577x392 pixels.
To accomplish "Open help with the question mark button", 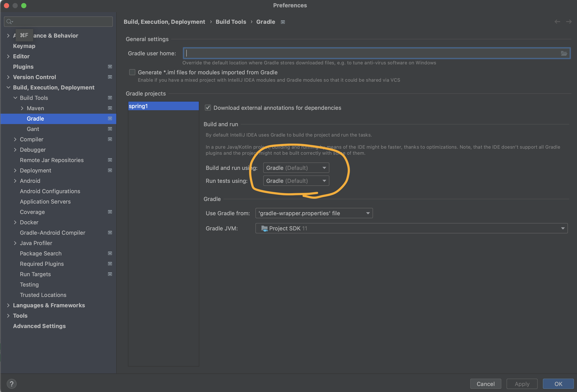I will [x=11, y=384].
